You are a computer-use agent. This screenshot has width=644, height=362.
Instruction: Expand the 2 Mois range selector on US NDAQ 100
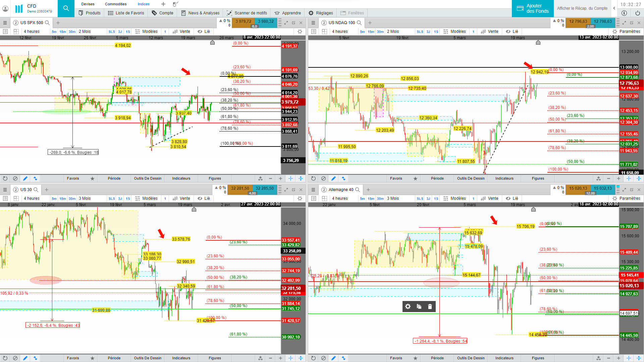pos(393,32)
